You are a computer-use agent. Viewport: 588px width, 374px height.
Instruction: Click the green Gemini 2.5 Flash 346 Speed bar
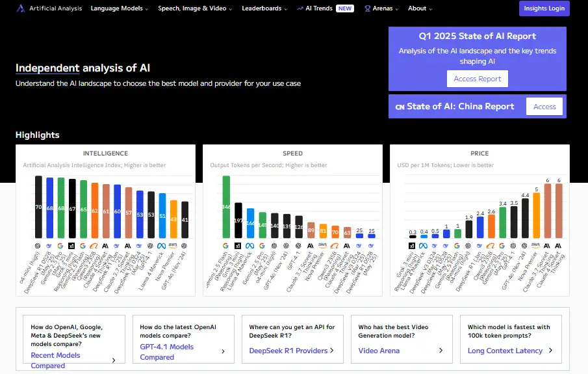tap(226, 207)
